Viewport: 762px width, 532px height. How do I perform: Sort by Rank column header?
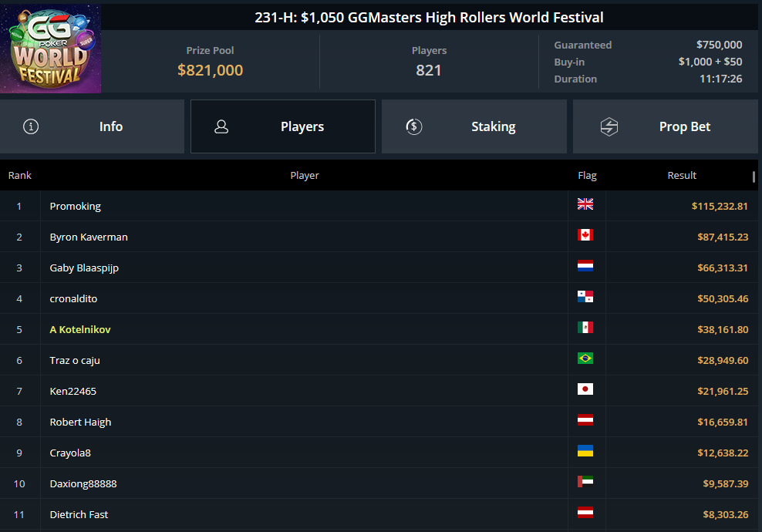pyautogui.click(x=20, y=175)
